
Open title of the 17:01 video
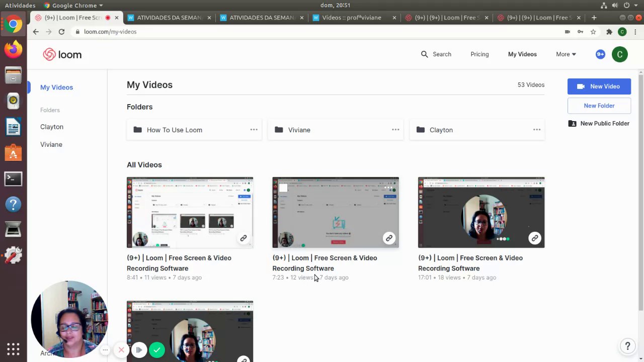point(470,263)
